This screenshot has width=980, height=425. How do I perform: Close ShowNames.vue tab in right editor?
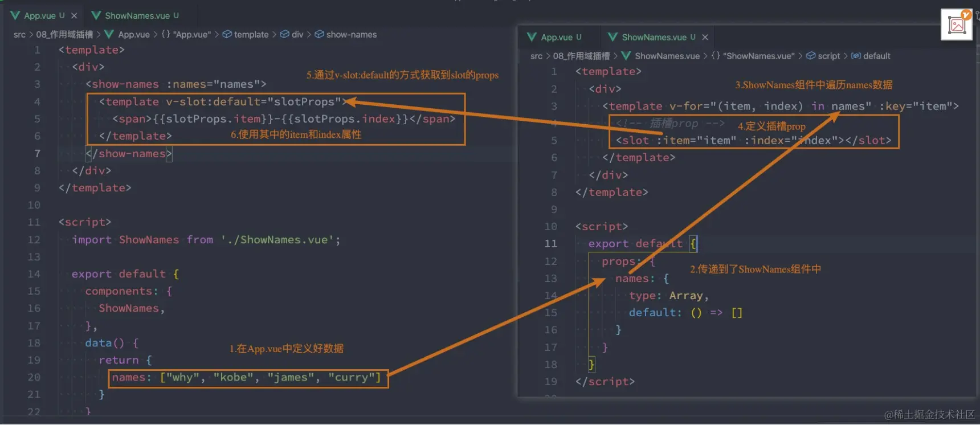pos(705,37)
